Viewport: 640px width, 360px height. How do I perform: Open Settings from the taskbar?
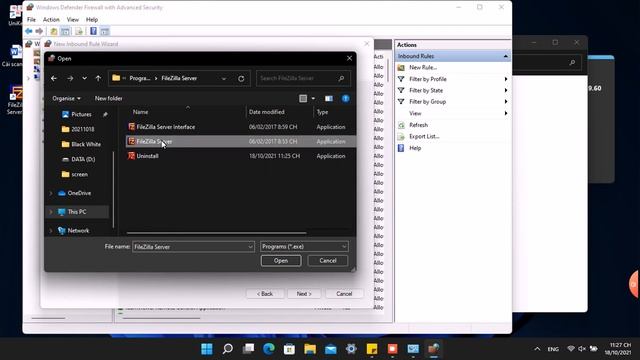pyautogui.click(x=351, y=349)
